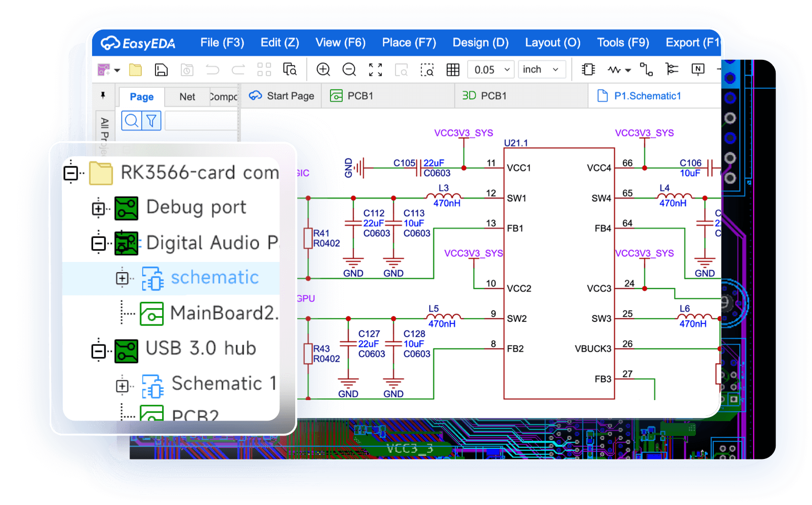Open the Place (F7) menu
Viewport: 812px width, 505px height.
[409, 42]
